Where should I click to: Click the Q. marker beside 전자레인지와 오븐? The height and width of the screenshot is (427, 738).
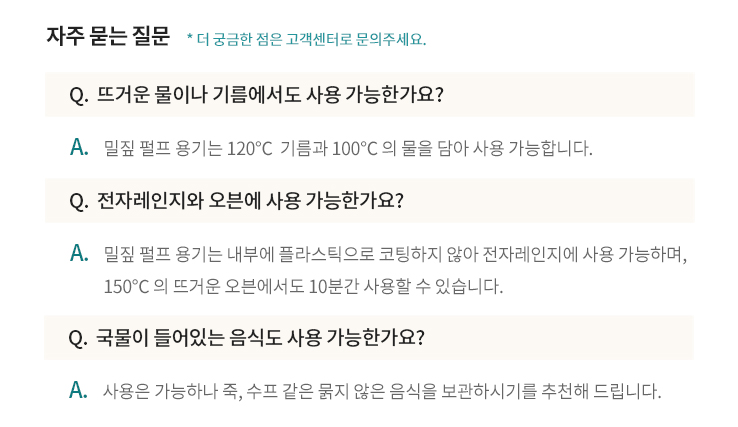(79, 200)
